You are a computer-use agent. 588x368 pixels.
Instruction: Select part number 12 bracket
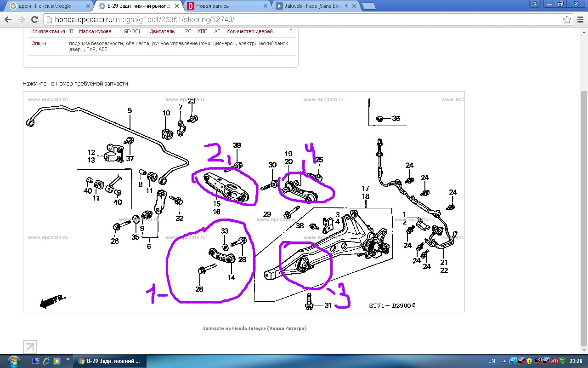[x=91, y=152]
